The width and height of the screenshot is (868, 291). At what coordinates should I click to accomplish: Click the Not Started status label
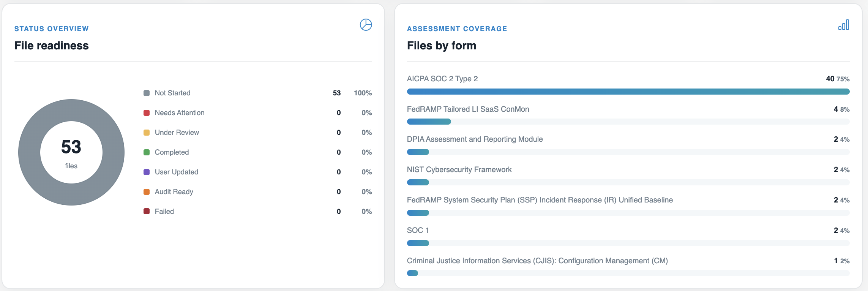point(172,93)
